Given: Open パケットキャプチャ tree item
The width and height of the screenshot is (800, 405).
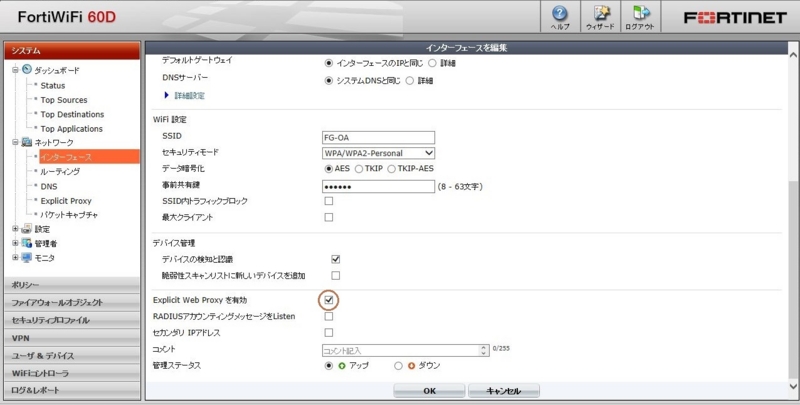Looking at the screenshot, I should pyautogui.click(x=69, y=215).
